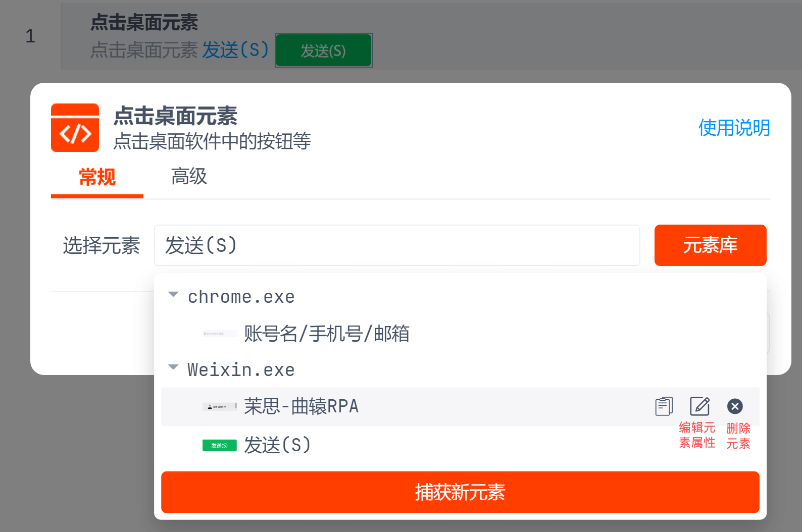Viewport: 802px width, 532px height.
Task: Open the 使用说明 help link
Action: [734, 128]
